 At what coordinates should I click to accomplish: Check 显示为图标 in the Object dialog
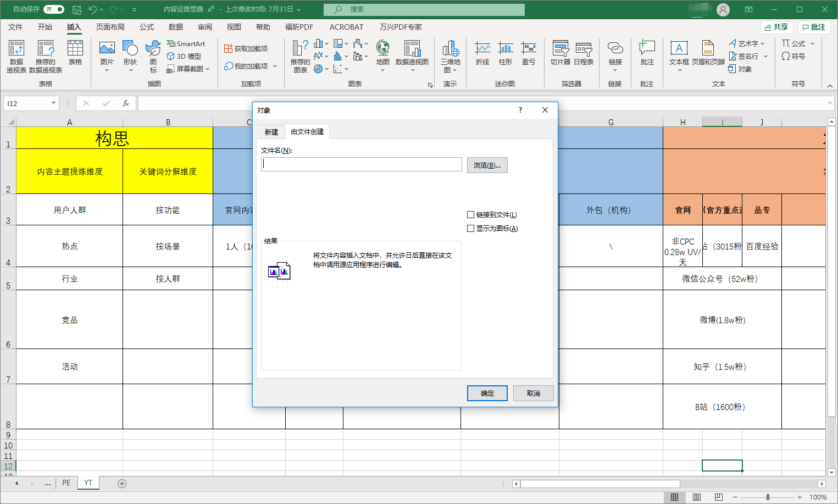click(471, 228)
